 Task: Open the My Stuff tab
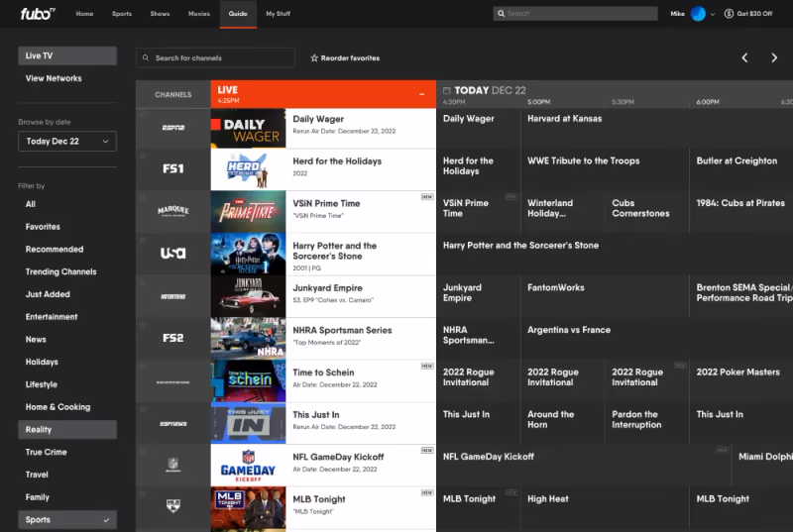pos(279,14)
